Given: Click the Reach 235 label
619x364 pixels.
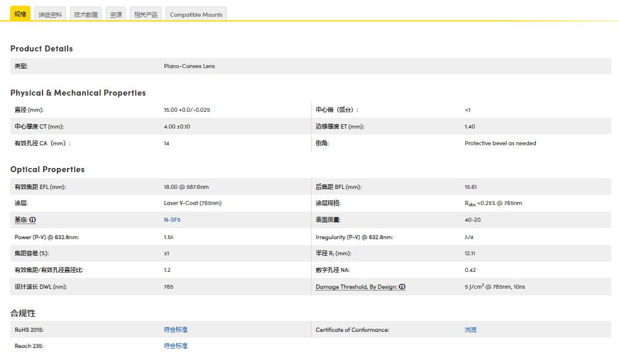Looking at the screenshot, I should pyautogui.click(x=29, y=346).
